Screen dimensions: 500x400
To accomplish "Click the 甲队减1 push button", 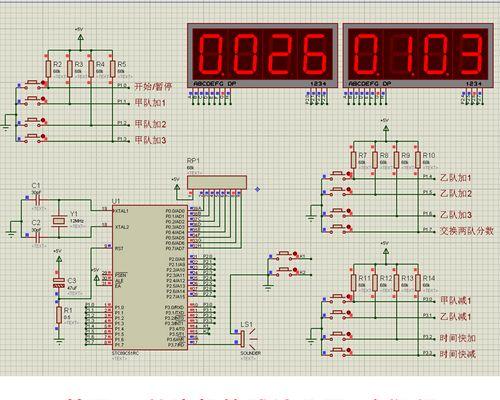I will click(337, 298).
